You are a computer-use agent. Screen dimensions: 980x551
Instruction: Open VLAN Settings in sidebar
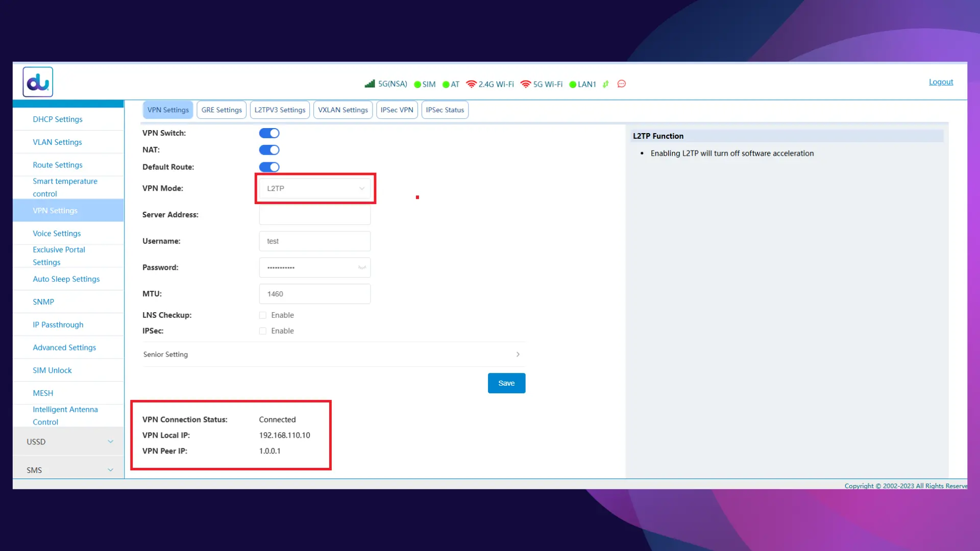pyautogui.click(x=68, y=142)
